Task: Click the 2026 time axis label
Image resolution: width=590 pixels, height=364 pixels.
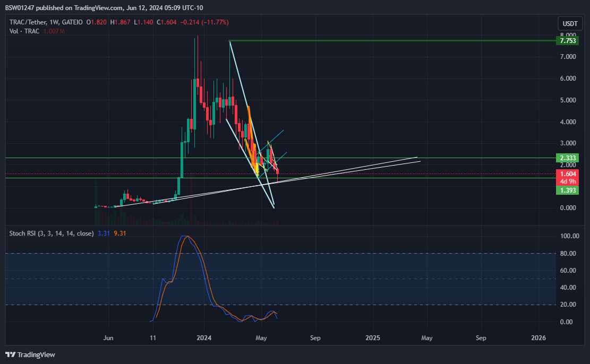Action: tap(538, 337)
